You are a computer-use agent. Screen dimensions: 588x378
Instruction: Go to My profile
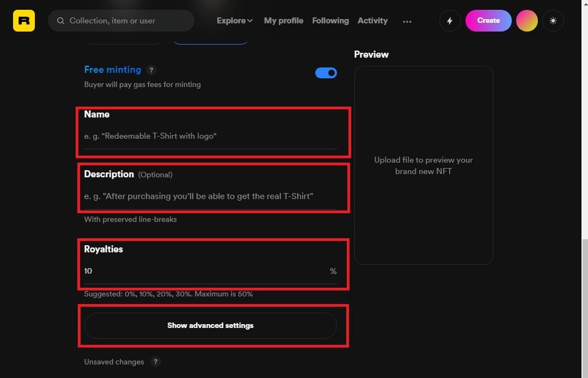(284, 21)
